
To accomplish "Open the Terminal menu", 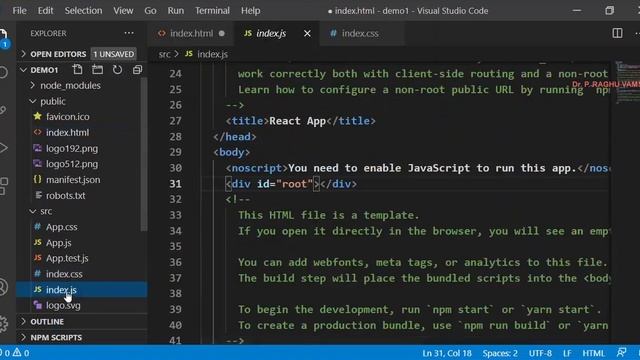I will click(x=212, y=11).
